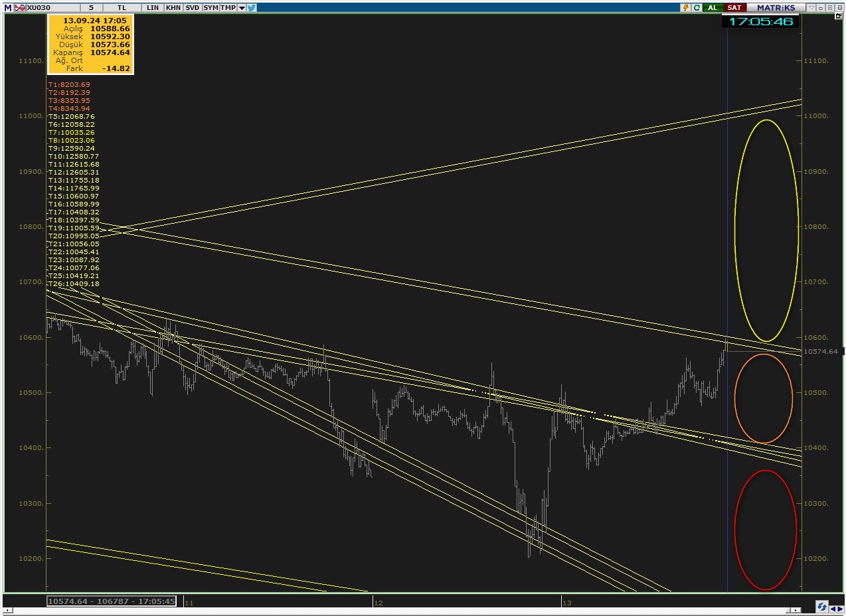Screen dimensions: 846x616
Task: Click trend label T22:10045.41
Action: (x=74, y=252)
